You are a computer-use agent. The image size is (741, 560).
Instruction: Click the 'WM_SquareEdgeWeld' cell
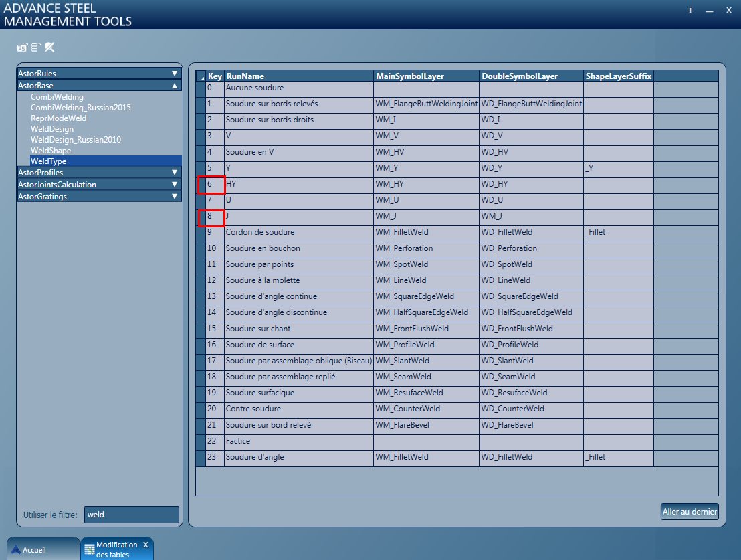426,297
